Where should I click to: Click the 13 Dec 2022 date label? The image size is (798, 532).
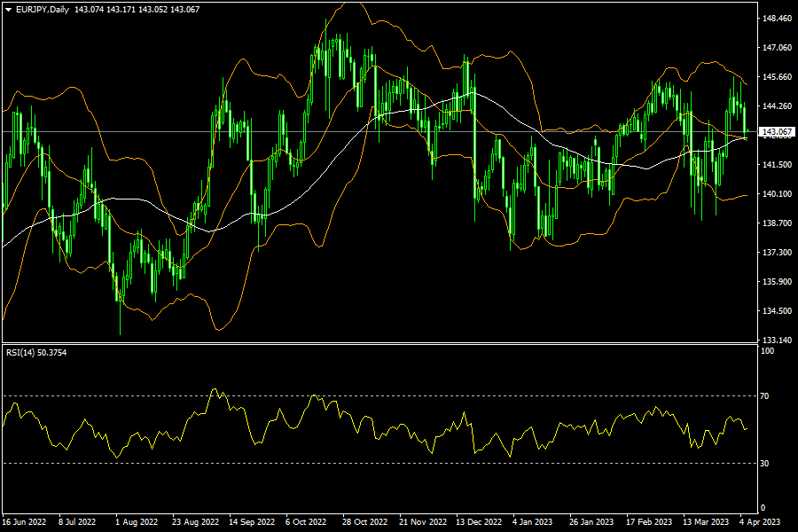(x=479, y=522)
